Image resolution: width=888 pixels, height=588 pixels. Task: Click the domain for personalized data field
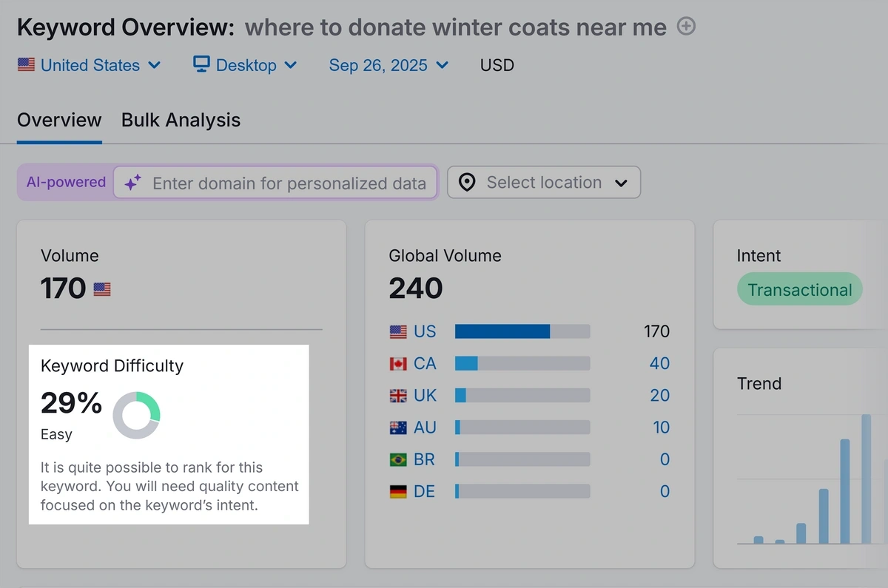pyautogui.click(x=289, y=183)
